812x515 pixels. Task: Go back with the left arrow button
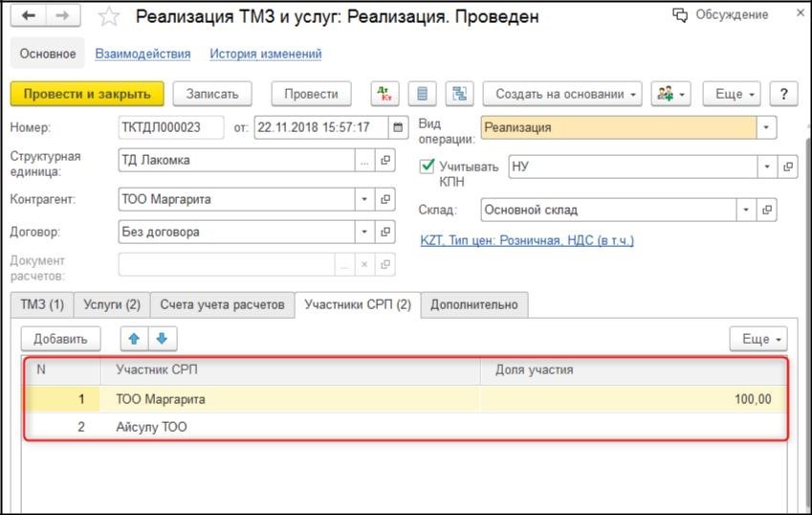tap(29, 16)
